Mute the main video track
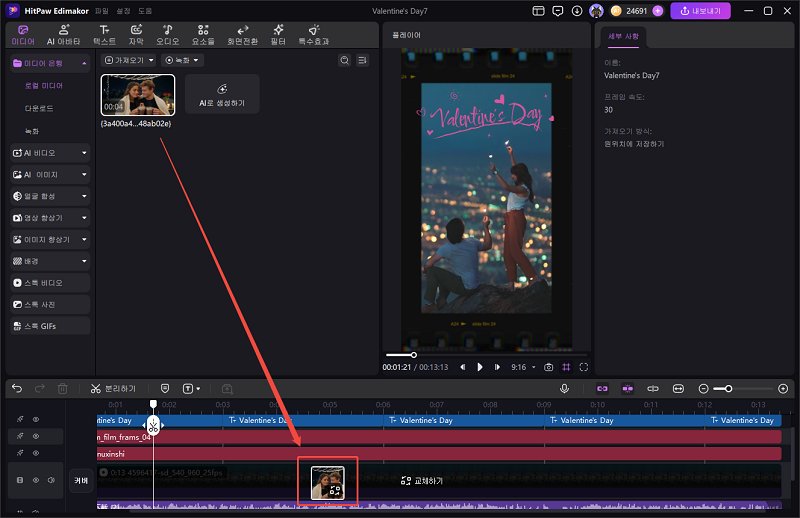The height and width of the screenshot is (518, 800). pyautogui.click(x=52, y=480)
